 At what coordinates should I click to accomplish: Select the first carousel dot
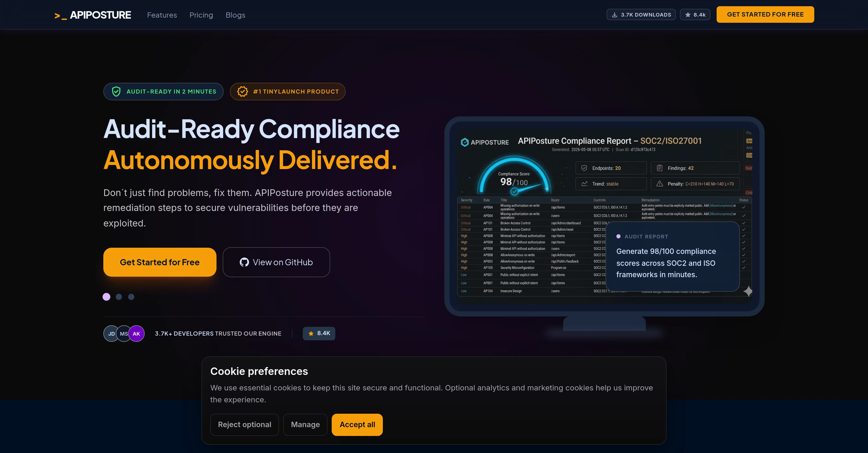click(x=106, y=297)
